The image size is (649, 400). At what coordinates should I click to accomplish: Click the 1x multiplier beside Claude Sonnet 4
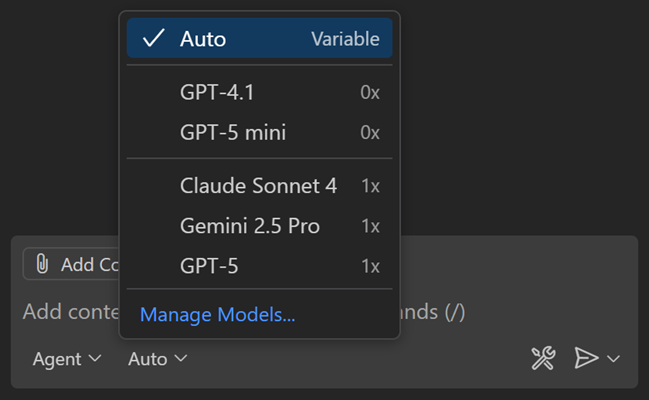tap(370, 186)
